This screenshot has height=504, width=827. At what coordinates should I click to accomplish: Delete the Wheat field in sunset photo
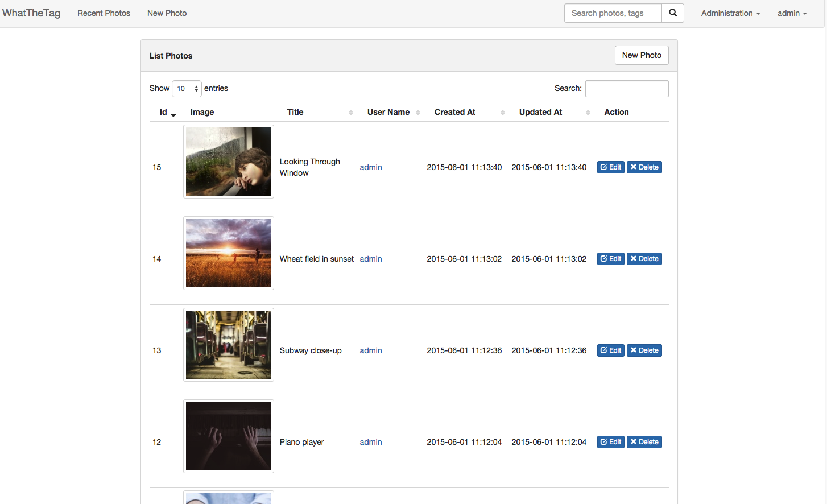click(x=644, y=259)
